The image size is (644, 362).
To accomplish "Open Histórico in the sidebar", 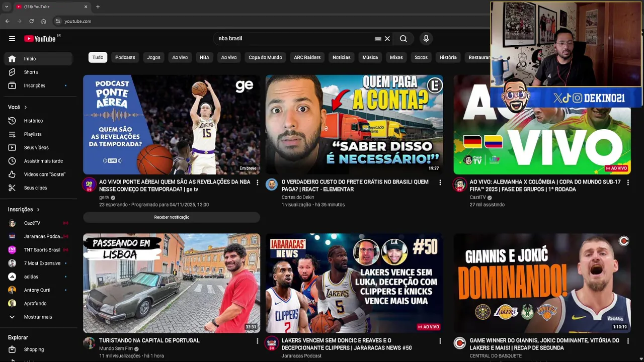I will [x=38, y=121].
